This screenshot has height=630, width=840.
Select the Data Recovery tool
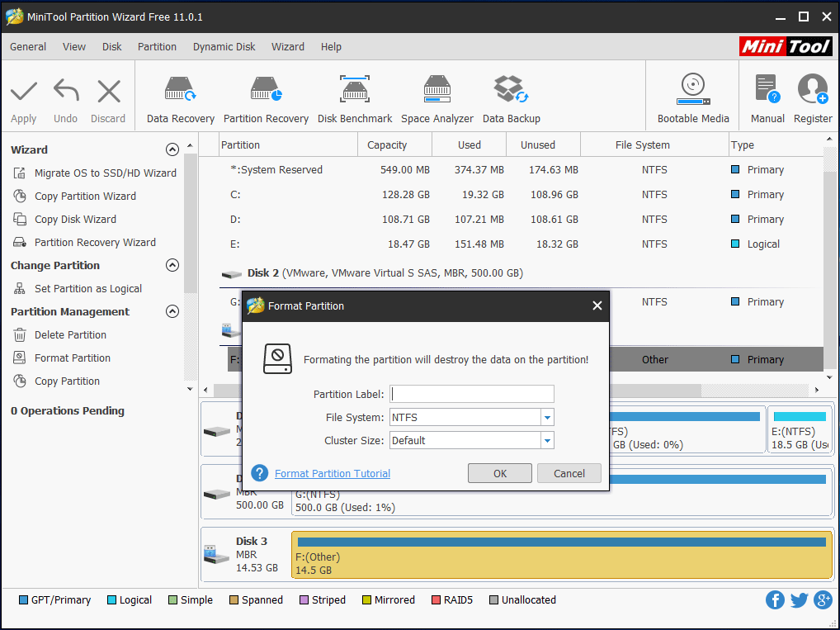click(179, 95)
